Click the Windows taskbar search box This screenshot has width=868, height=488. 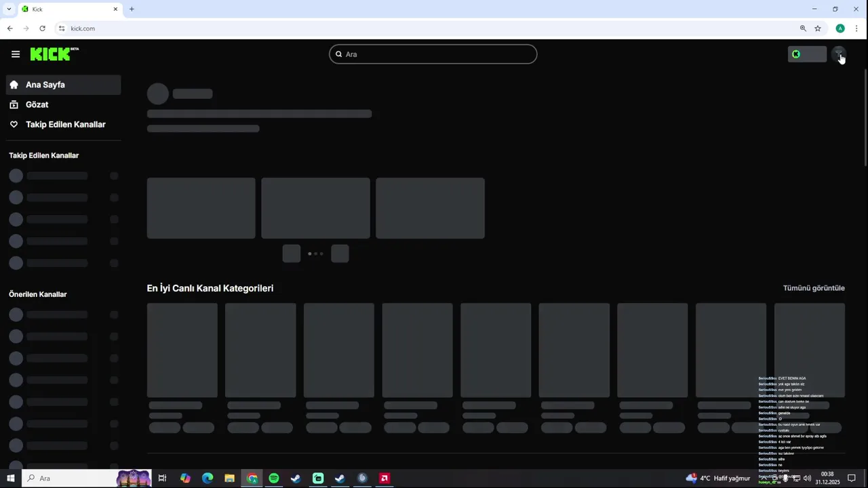pyautogui.click(x=86, y=479)
